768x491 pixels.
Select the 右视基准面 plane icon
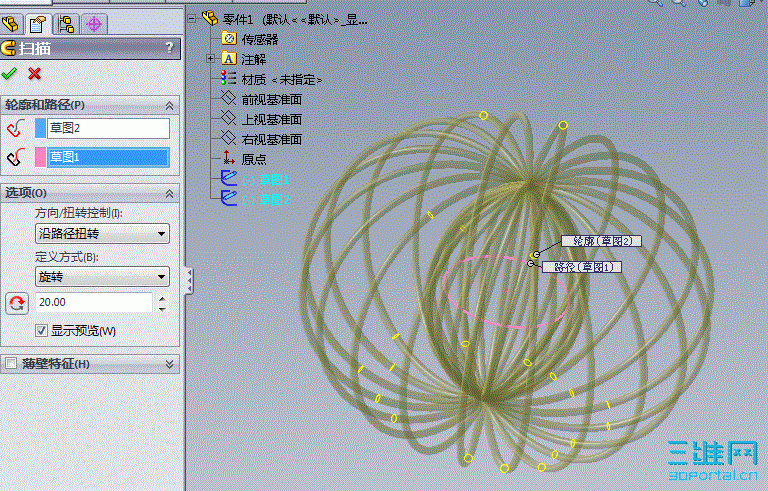pos(228,138)
